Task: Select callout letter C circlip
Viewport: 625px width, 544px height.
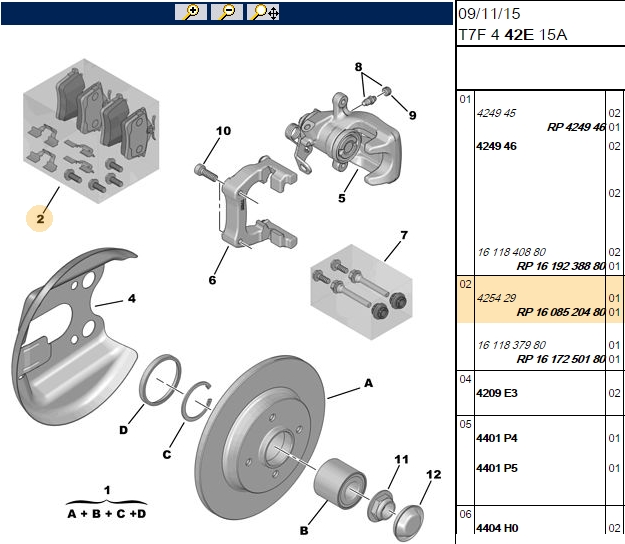Action: 167,454
